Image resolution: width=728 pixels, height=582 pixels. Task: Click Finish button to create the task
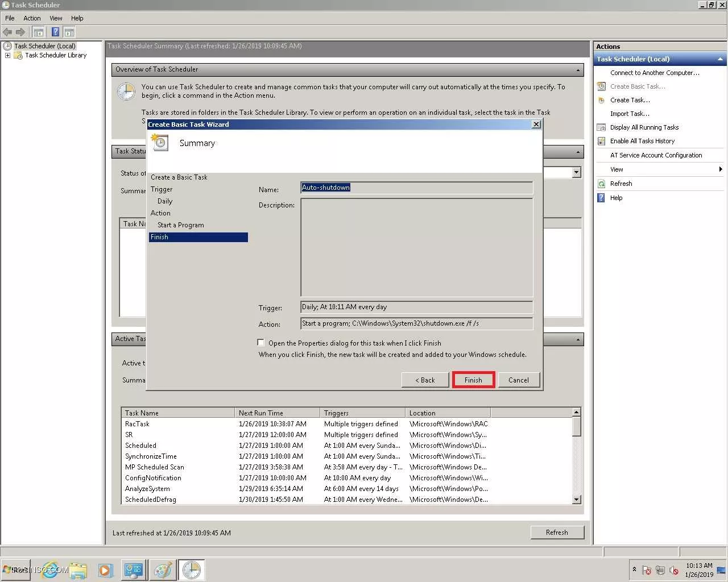click(x=473, y=380)
